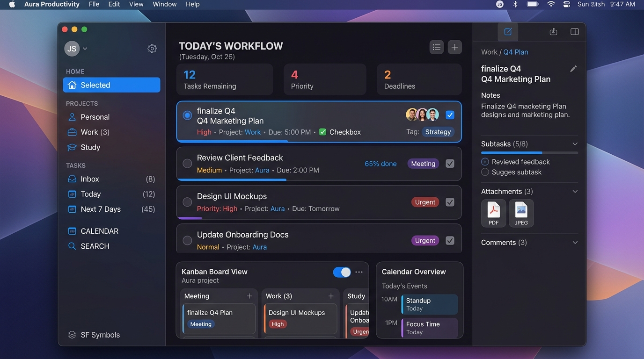Click the JS profile avatar
This screenshot has width=644, height=359.
click(72, 49)
